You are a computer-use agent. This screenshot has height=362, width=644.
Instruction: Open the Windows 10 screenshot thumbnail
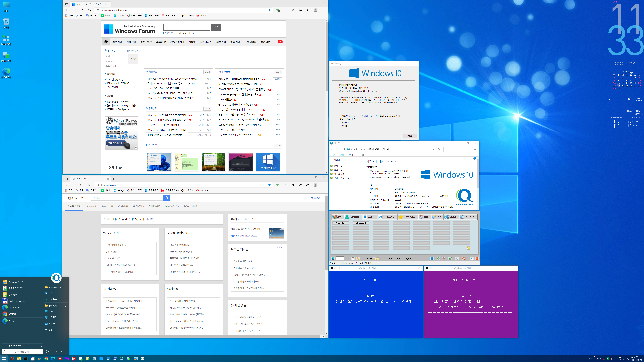pos(268,162)
